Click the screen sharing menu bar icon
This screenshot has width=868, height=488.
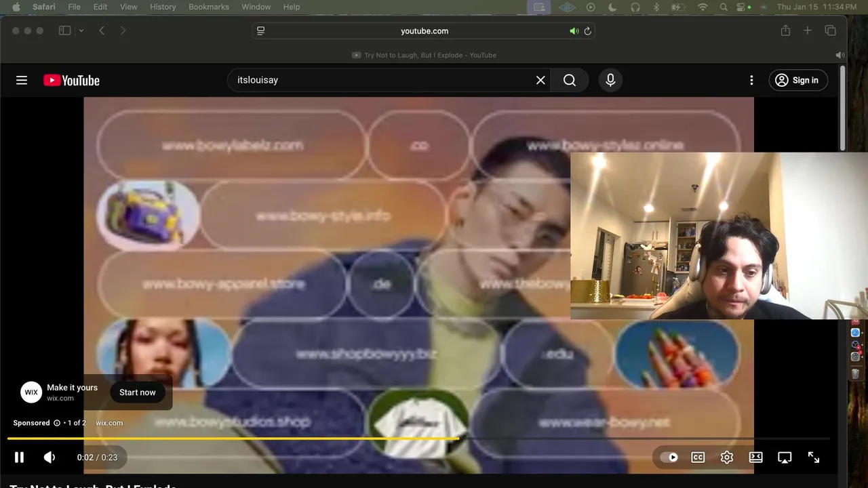coord(540,7)
